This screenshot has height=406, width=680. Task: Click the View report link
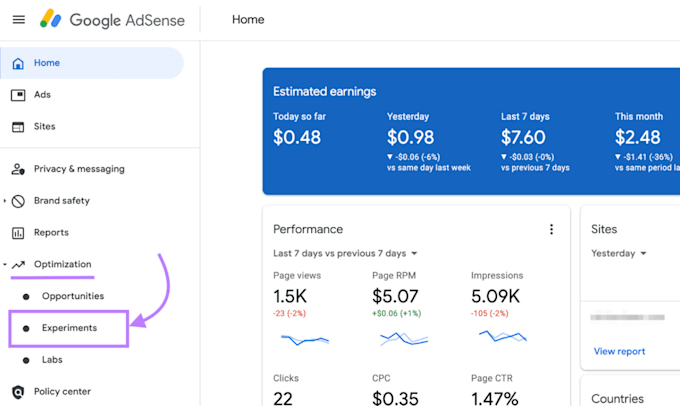pos(619,351)
